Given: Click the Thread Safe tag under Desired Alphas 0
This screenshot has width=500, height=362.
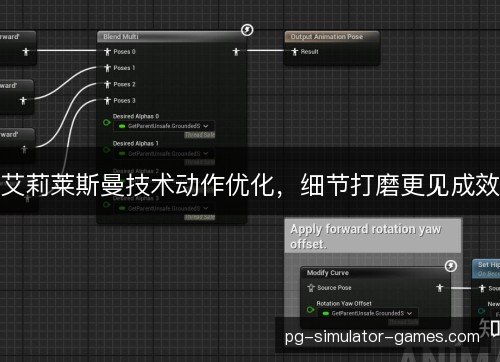Looking at the screenshot, I should coord(200,135).
